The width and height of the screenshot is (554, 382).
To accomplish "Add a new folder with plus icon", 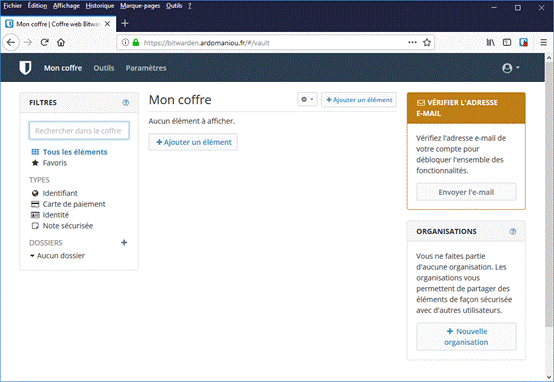I will point(124,243).
